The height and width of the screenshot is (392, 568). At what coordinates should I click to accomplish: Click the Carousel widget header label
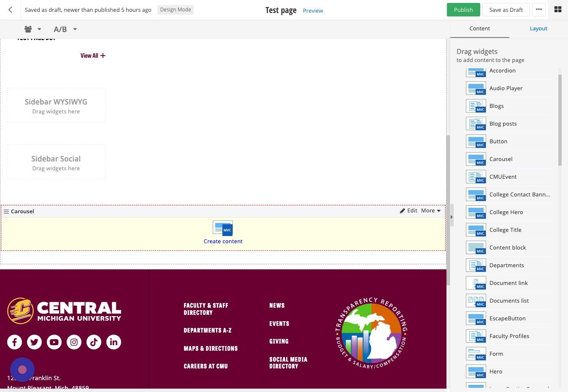coord(22,211)
